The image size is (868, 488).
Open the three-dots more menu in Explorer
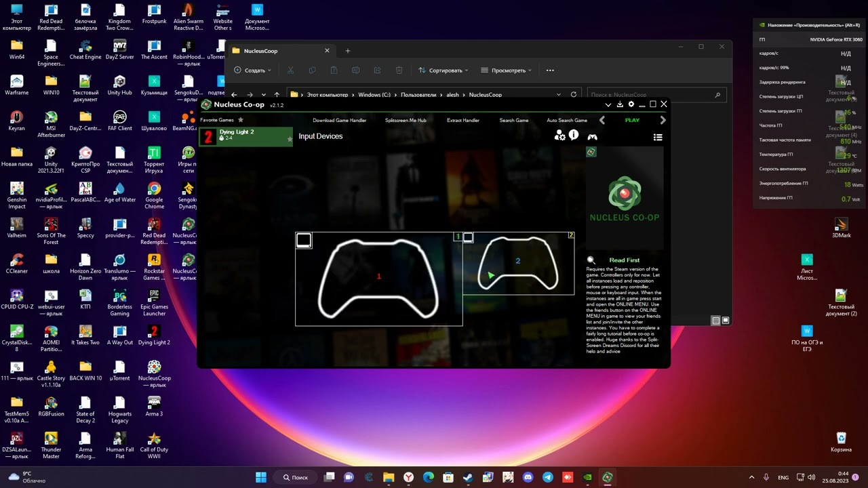tap(550, 70)
